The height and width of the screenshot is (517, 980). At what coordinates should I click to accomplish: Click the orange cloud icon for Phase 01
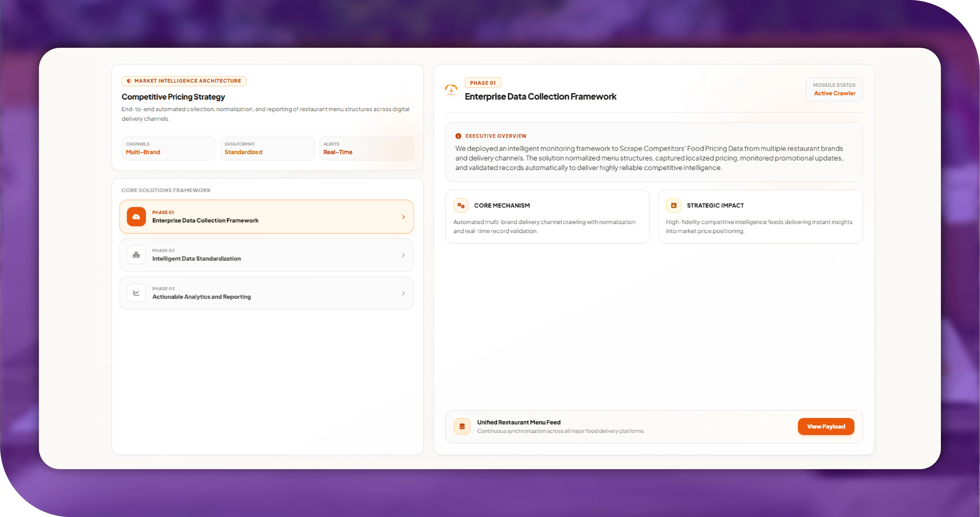136,217
